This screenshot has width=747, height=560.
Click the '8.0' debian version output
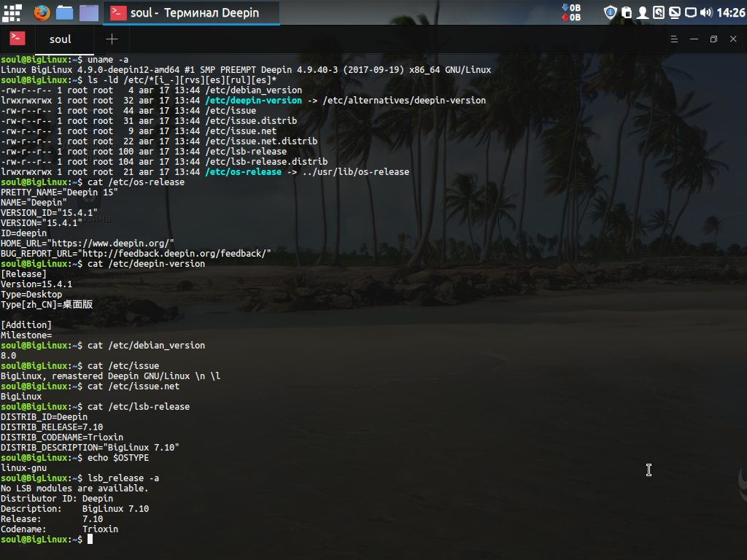tap(9, 356)
